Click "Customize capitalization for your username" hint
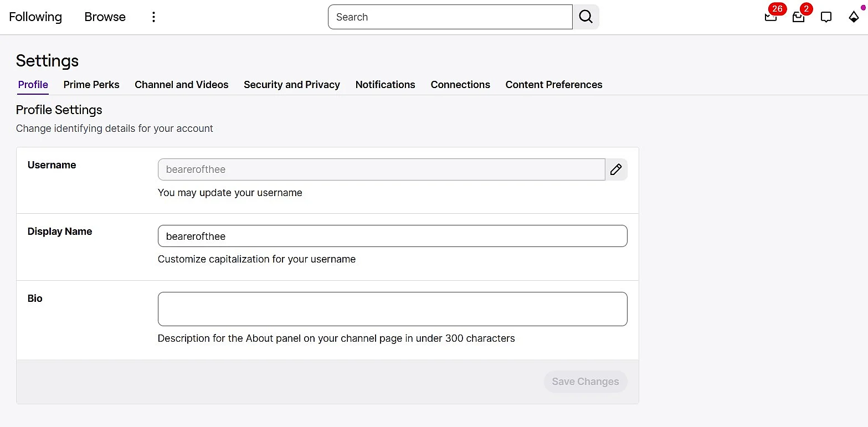This screenshot has width=868, height=427. coord(256,259)
